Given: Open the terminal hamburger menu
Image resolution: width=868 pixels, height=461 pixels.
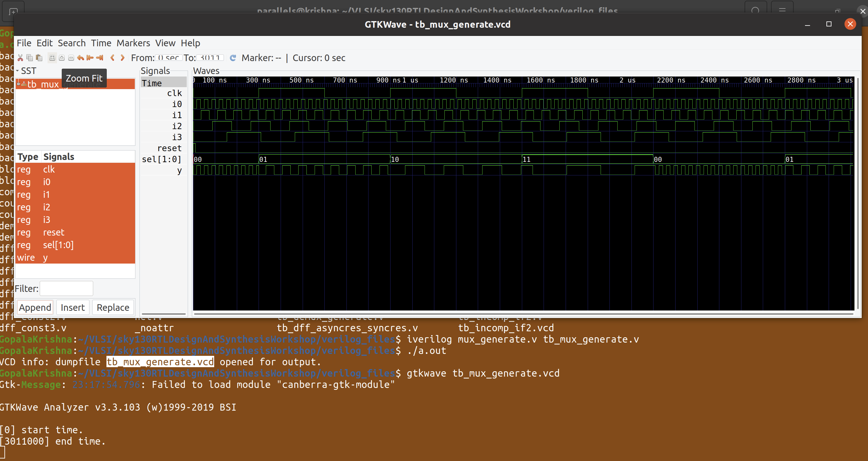Looking at the screenshot, I should coord(783,9).
